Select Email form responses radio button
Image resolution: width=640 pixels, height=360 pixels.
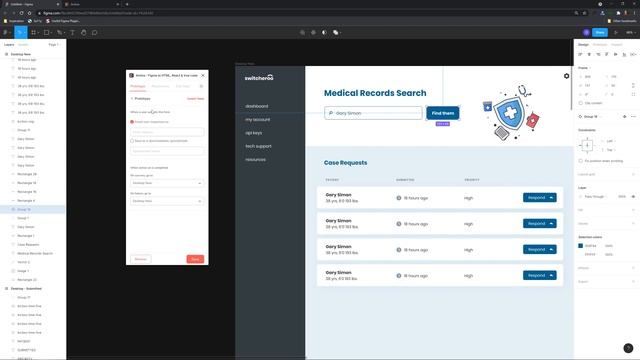pyautogui.click(x=132, y=122)
